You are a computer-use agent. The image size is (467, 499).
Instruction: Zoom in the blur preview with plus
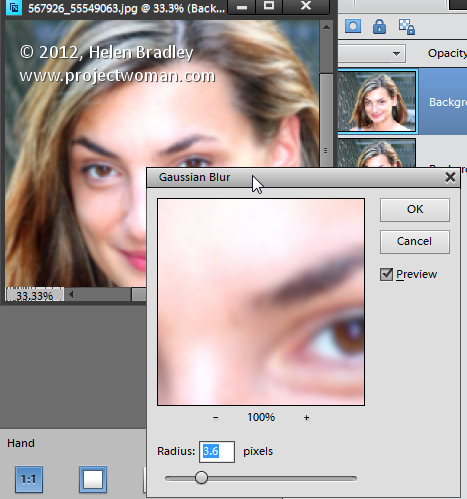(306, 417)
